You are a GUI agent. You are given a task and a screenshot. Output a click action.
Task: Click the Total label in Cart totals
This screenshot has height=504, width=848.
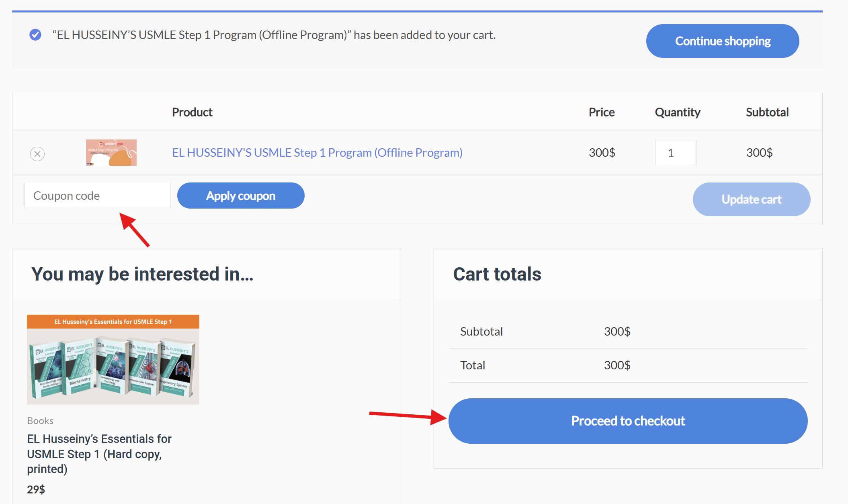click(473, 365)
